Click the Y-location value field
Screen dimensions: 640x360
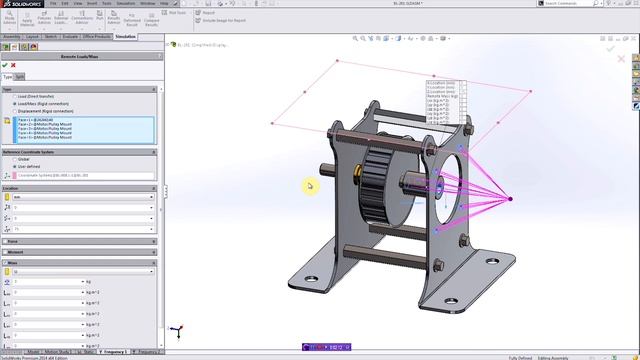coord(83,218)
